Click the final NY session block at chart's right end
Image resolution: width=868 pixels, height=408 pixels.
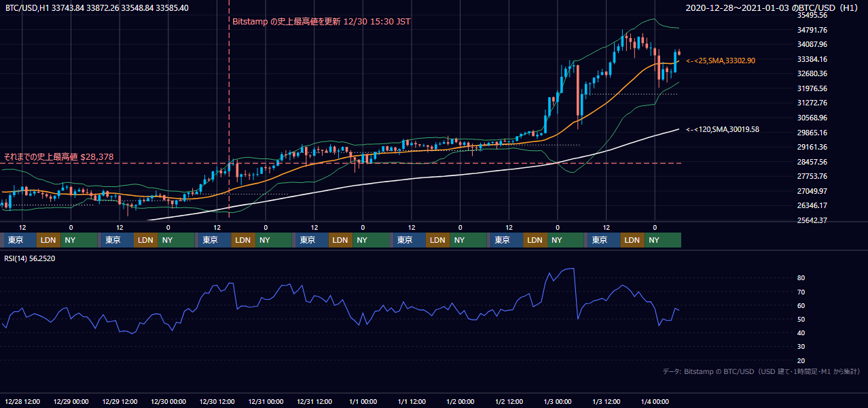(663, 240)
